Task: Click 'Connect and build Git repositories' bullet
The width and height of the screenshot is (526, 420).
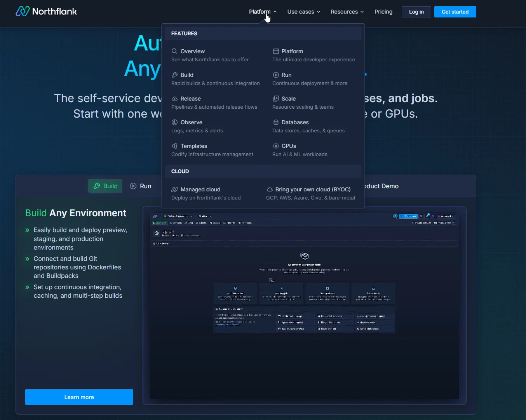Action: (x=77, y=267)
